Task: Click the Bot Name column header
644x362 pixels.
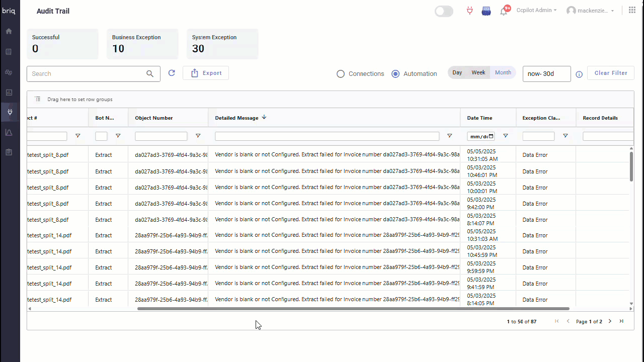Action: click(105, 118)
